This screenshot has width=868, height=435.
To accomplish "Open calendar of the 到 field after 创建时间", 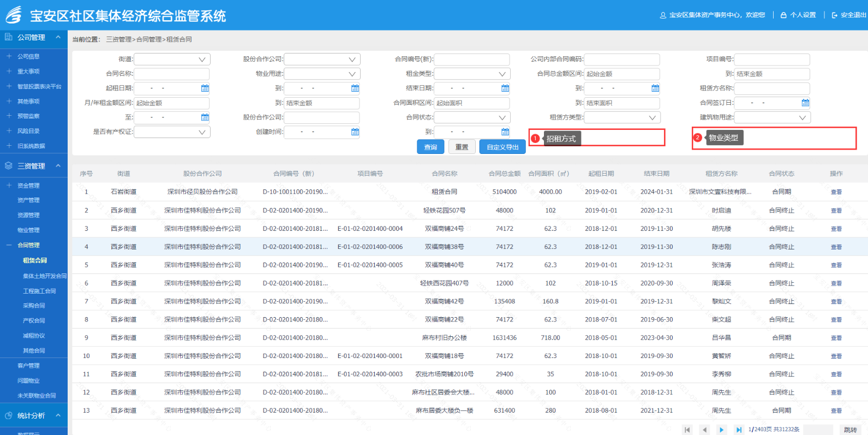I will tap(505, 132).
